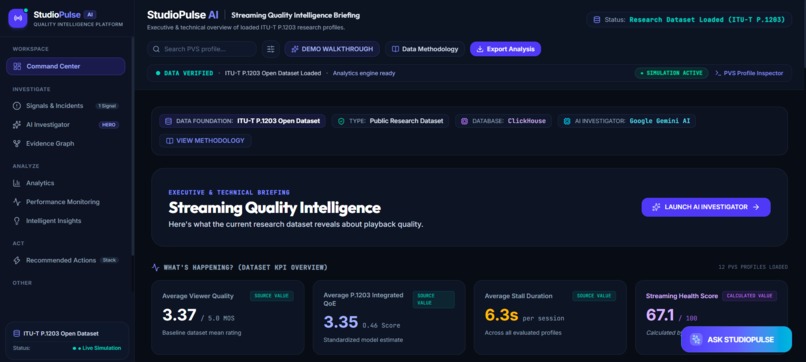
Task: Click the StudioPulse logo icon in sidebar
Action: (18, 18)
